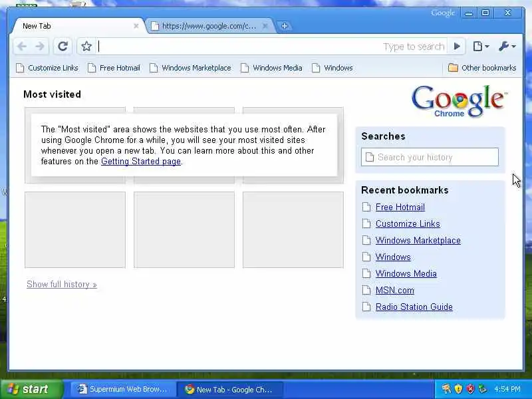Expand the Other bookmarks folder
532x399 pixels.
482,68
